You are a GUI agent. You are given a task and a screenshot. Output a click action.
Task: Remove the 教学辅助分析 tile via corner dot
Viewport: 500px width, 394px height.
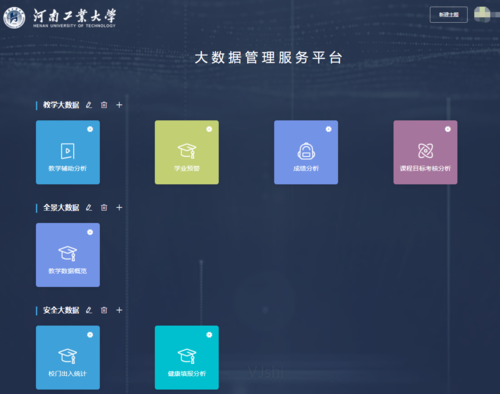(90, 129)
